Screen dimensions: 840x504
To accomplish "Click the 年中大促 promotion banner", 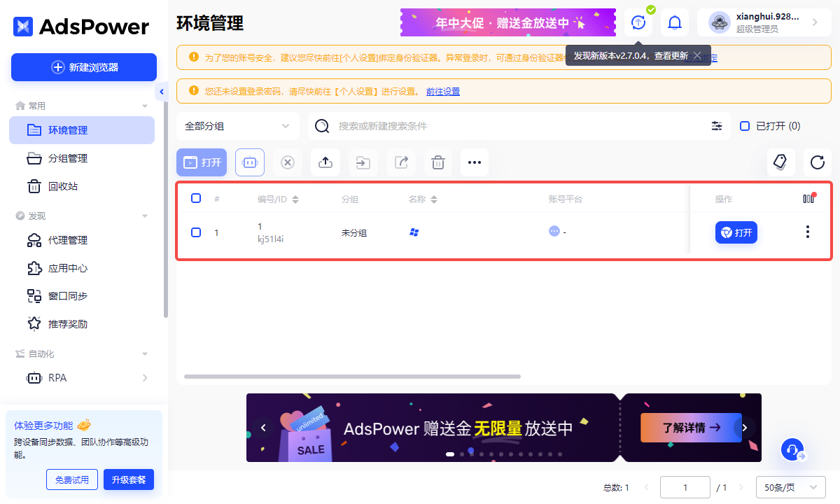I will [508, 22].
